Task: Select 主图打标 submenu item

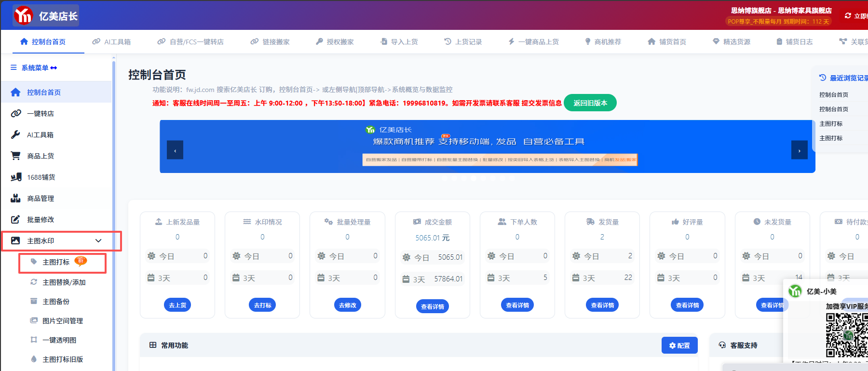Action: tap(56, 262)
